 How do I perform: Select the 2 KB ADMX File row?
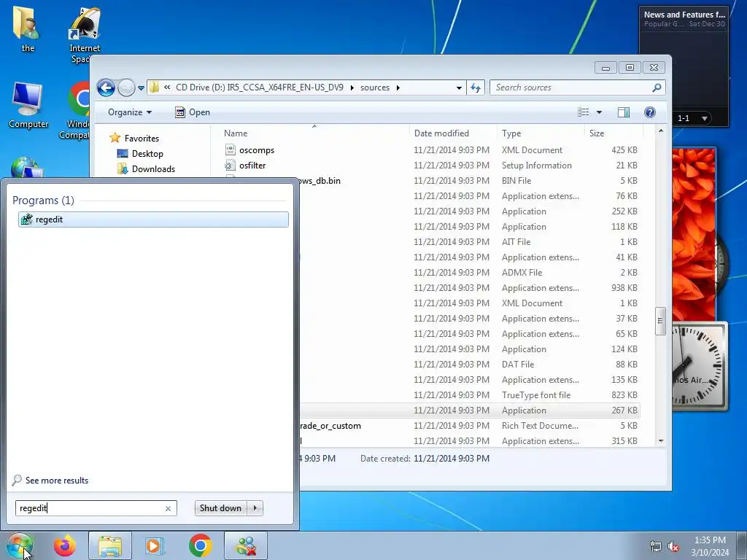pyautogui.click(x=470, y=273)
